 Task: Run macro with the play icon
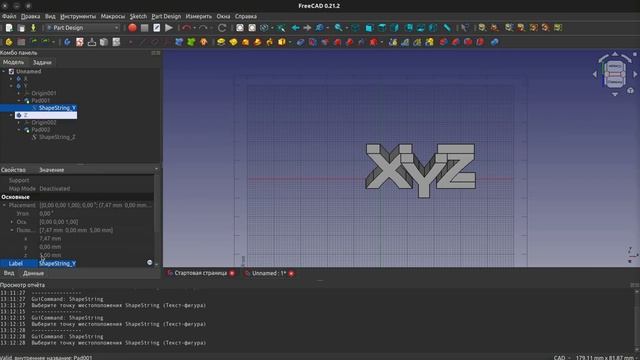pos(169,28)
